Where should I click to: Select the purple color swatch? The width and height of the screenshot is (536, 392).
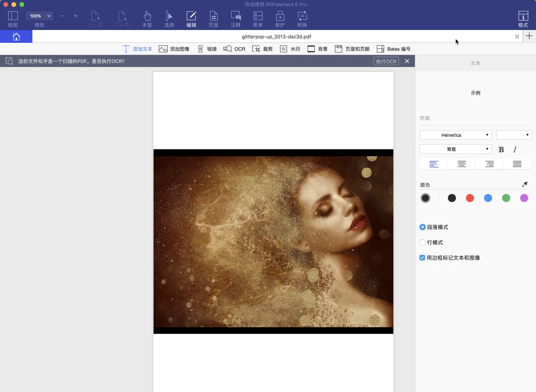524,198
